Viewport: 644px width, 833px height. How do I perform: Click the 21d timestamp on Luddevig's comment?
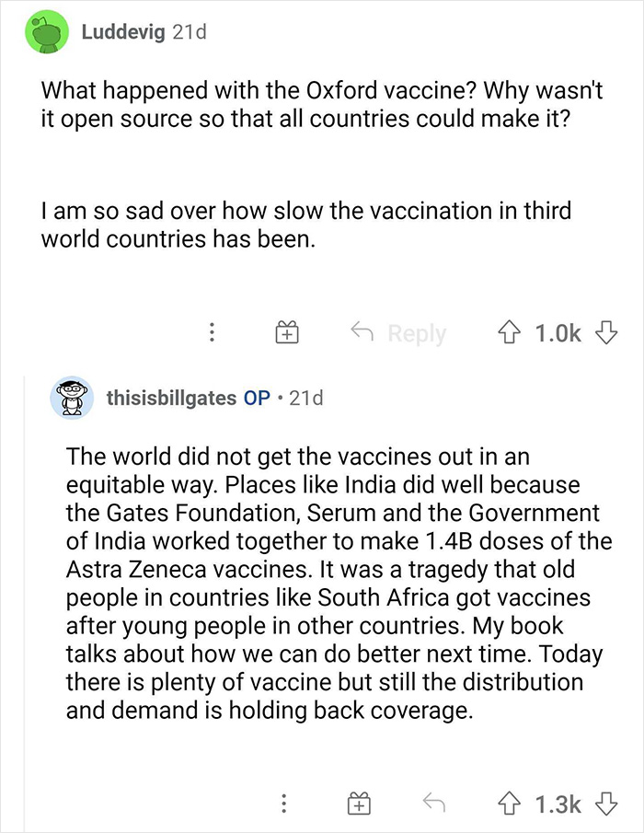190,30
